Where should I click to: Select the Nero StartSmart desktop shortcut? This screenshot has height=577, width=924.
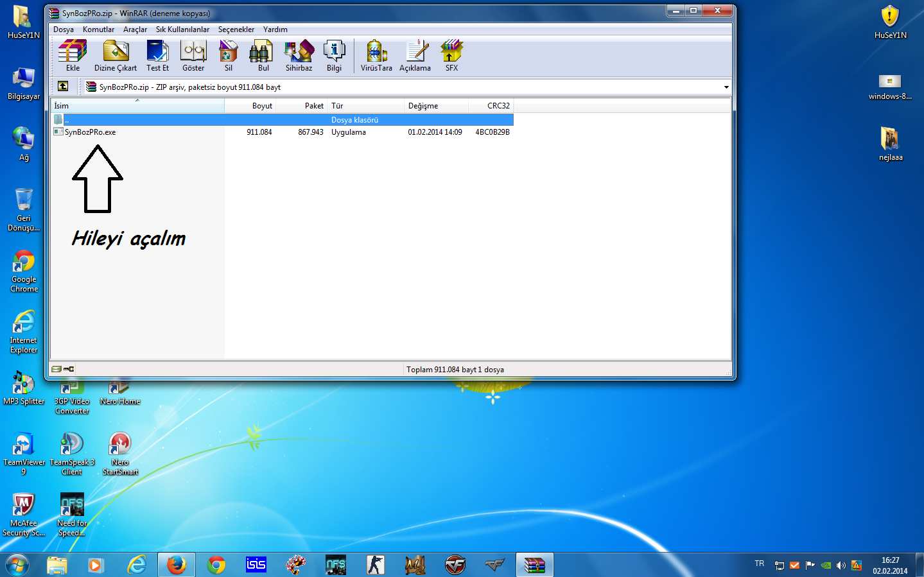tap(120, 454)
